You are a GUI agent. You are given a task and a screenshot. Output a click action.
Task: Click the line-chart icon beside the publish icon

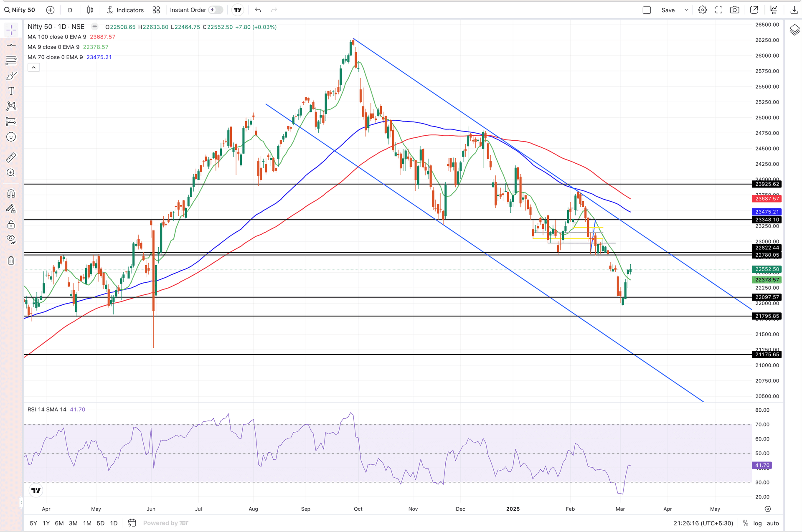point(774,10)
